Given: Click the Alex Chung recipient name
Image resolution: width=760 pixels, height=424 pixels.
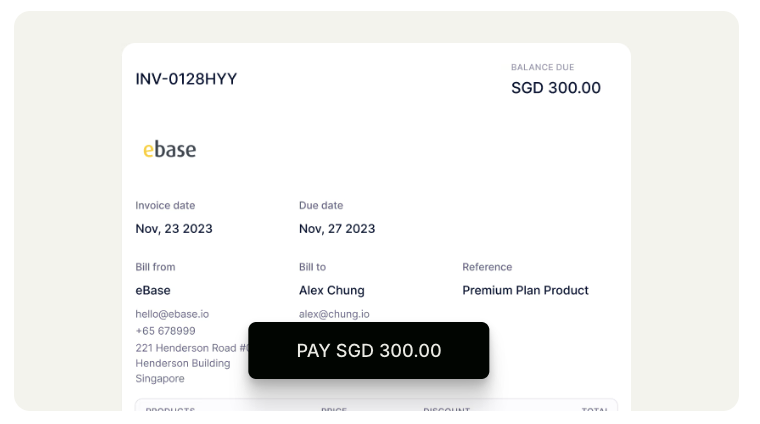Looking at the screenshot, I should point(332,291).
